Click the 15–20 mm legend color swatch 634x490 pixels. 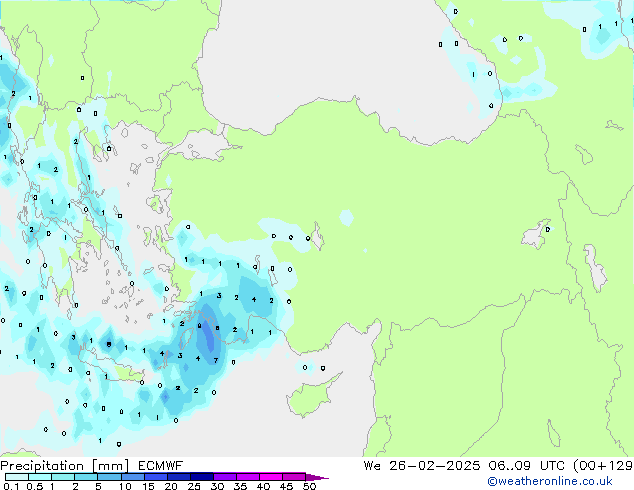pyautogui.click(x=155, y=477)
